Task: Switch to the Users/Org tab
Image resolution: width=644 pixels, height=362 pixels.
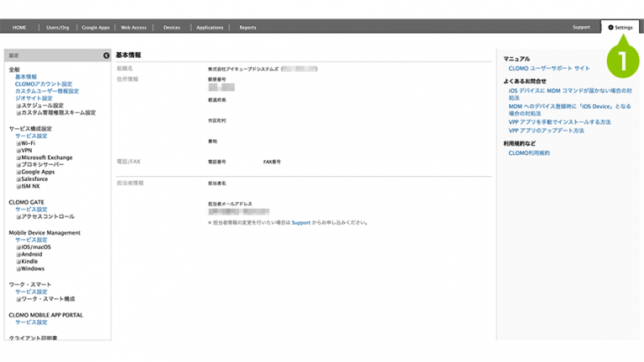Action: [x=58, y=28]
